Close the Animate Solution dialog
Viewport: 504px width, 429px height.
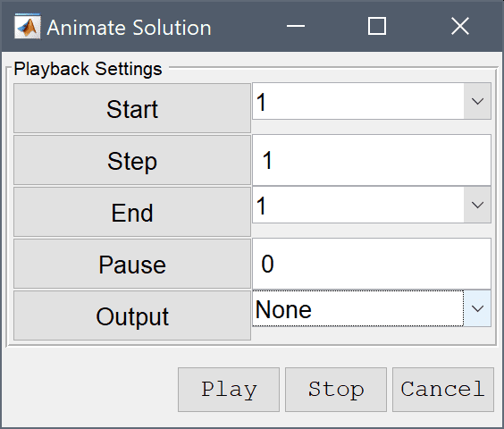pos(460,26)
